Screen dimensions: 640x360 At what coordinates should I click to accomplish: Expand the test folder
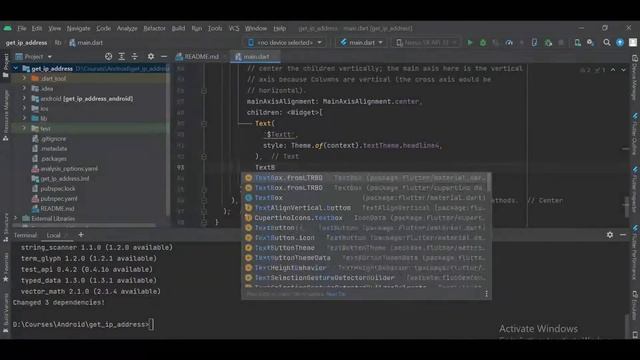click(x=24, y=128)
